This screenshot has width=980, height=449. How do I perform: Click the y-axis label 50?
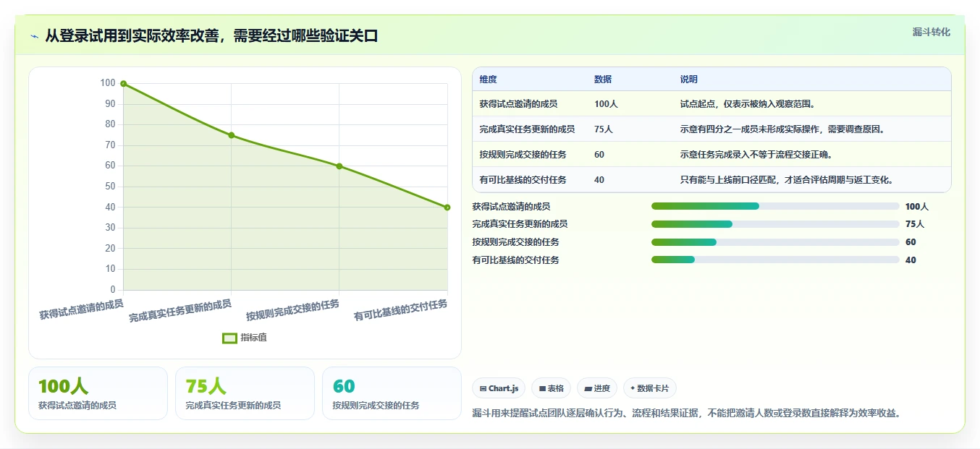110,187
